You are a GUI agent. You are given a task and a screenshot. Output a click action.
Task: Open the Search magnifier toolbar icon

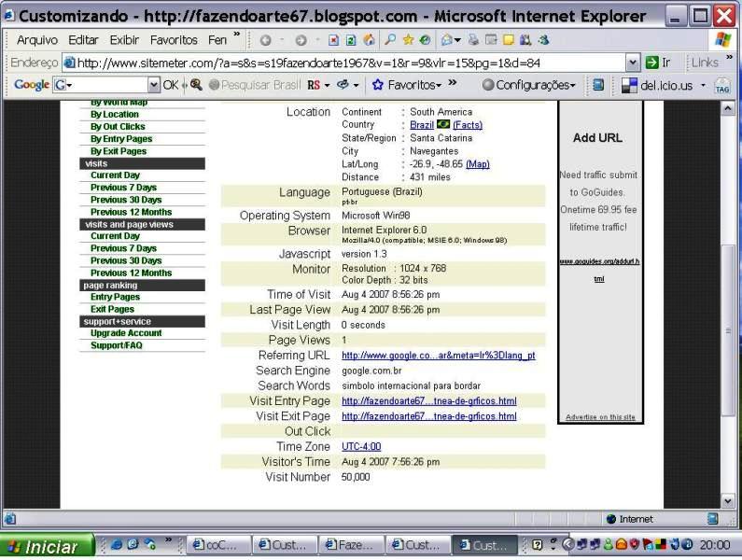[x=390, y=40]
